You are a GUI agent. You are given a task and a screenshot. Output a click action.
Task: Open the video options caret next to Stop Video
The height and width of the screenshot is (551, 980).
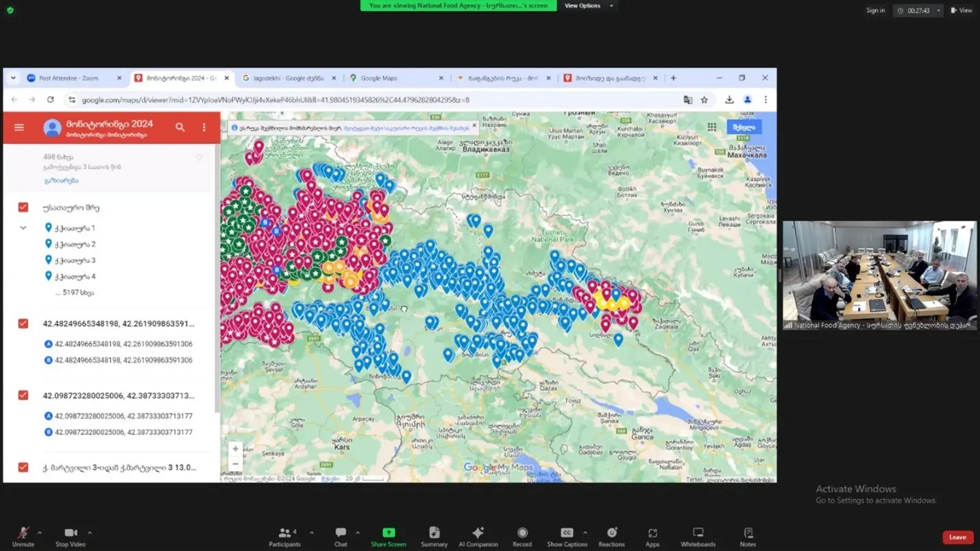[x=90, y=532]
